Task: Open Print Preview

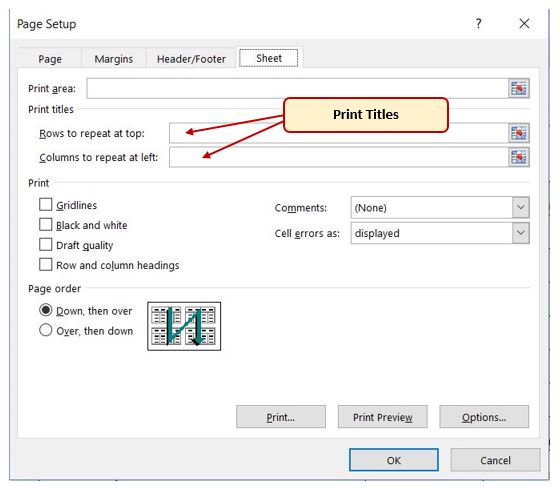Action: pos(382,417)
